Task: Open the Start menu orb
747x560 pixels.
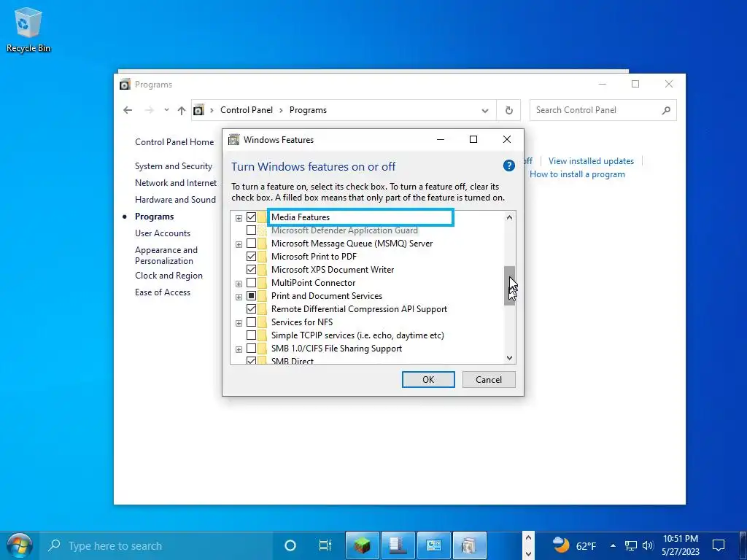Action: click(x=20, y=545)
